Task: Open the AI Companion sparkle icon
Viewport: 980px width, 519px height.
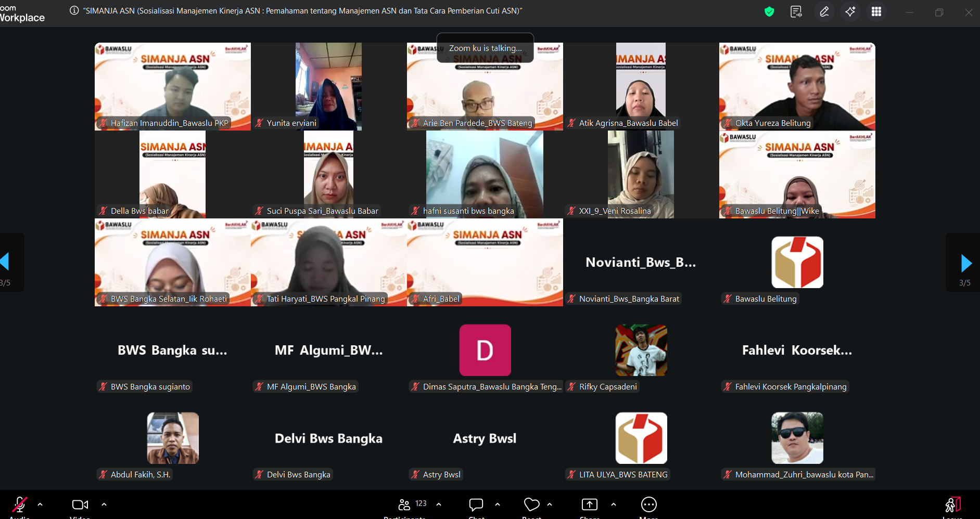Action: click(850, 11)
